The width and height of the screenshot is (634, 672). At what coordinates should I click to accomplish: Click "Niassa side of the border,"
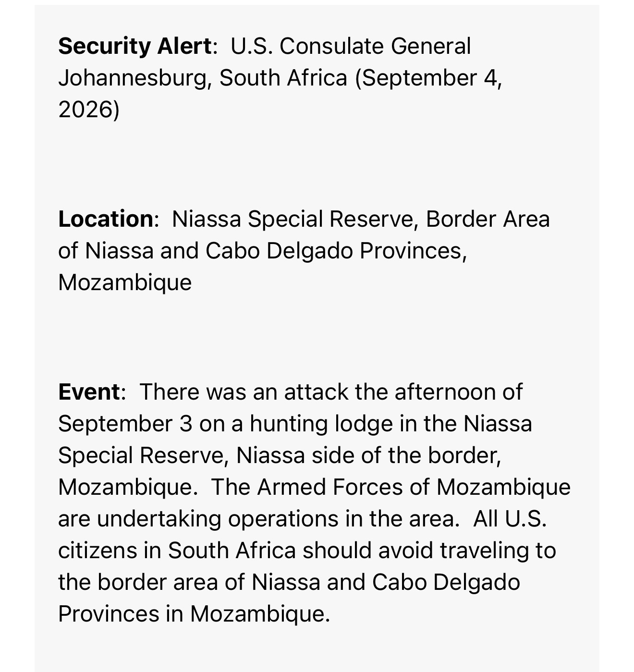[369, 455]
